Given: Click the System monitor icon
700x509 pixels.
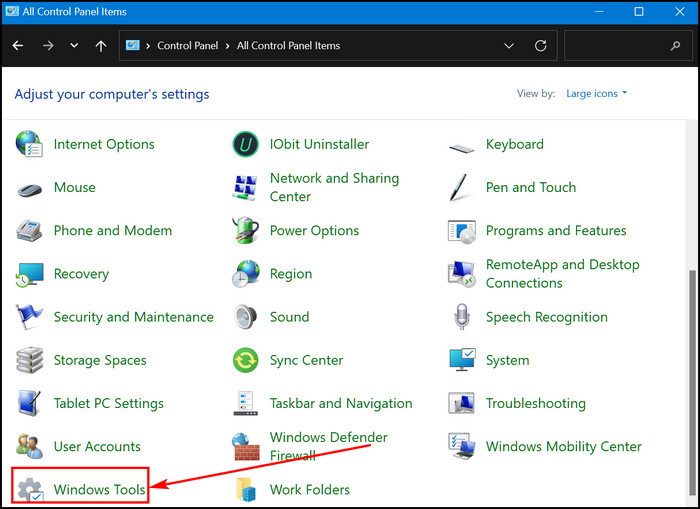Looking at the screenshot, I should pos(462,360).
